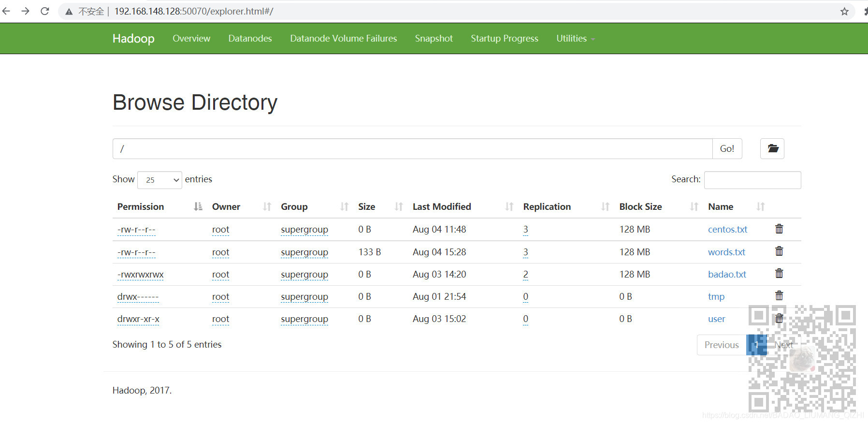Open the tmp directory link
The width and height of the screenshot is (868, 424).
tap(716, 296)
